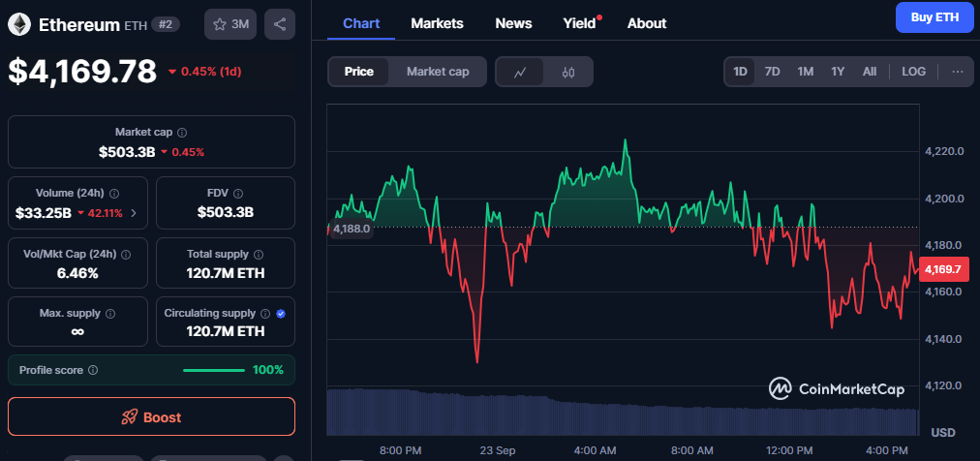Click Circulating supply verified badge

coord(280,314)
